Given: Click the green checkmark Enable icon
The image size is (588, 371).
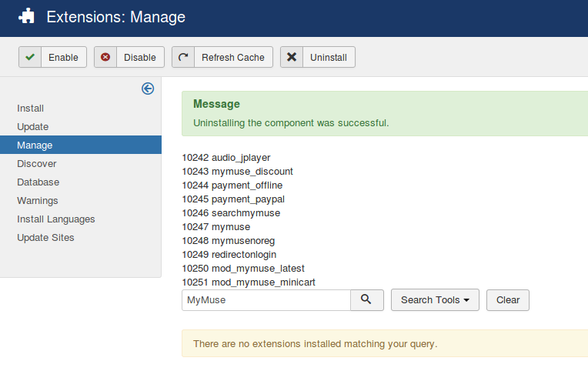Looking at the screenshot, I should pos(30,58).
